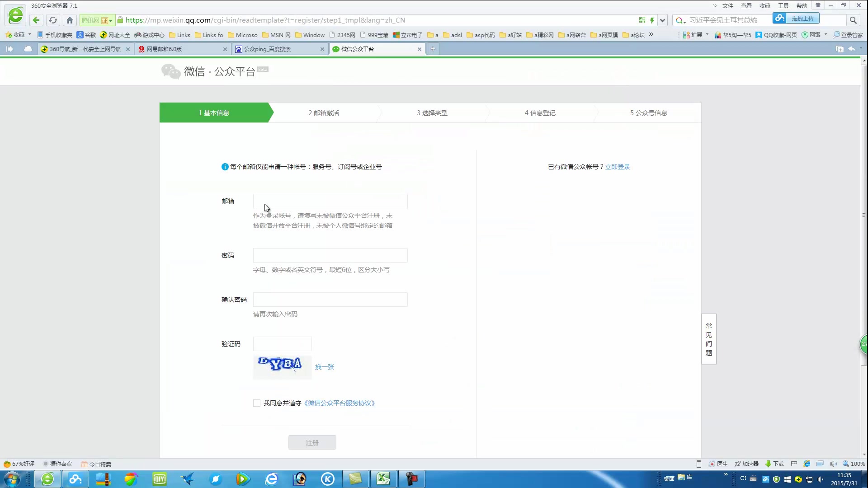Click the browser favorites/bookmarks icon

click(8, 34)
